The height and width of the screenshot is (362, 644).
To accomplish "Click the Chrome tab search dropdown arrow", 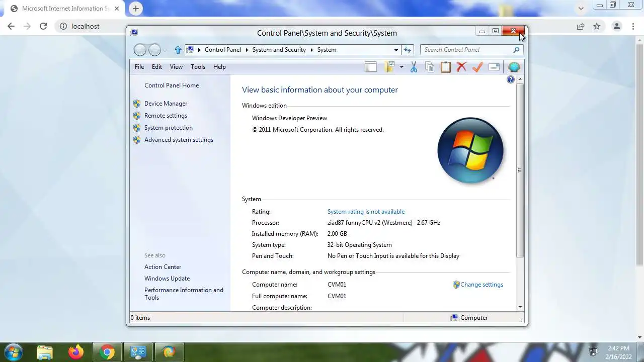I will click(581, 9).
